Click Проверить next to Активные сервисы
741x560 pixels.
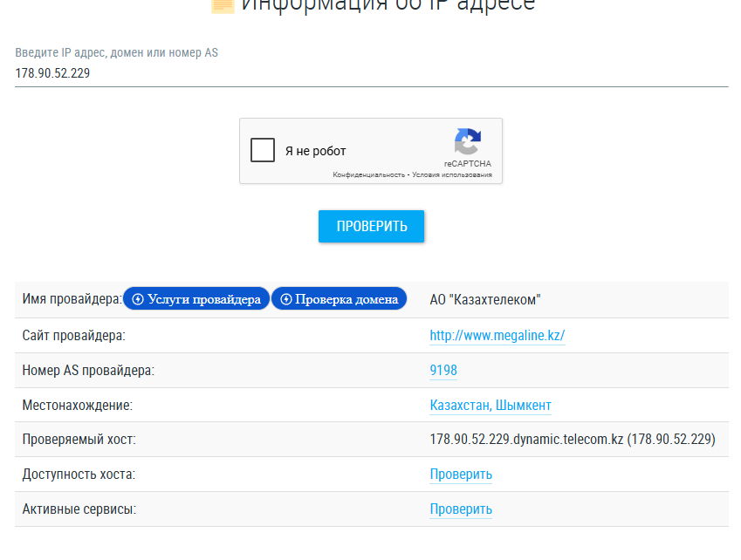point(461,509)
